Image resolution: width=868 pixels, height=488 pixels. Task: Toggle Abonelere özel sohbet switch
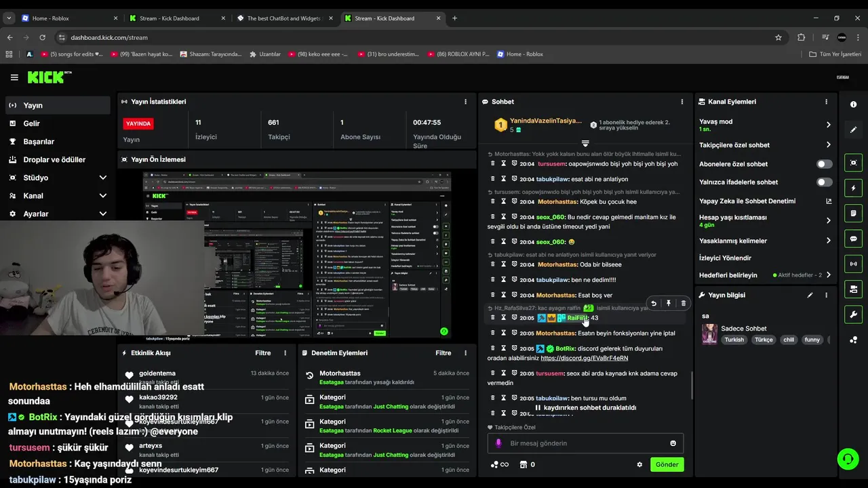pyautogui.click(x=824, y=164)
